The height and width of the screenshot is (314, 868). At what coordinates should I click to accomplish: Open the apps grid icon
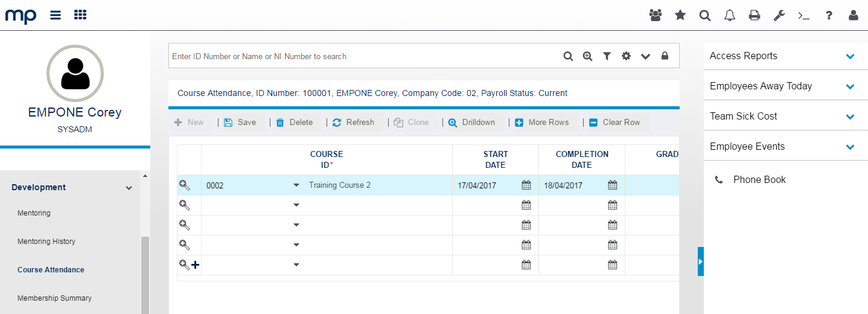(80, 15)
